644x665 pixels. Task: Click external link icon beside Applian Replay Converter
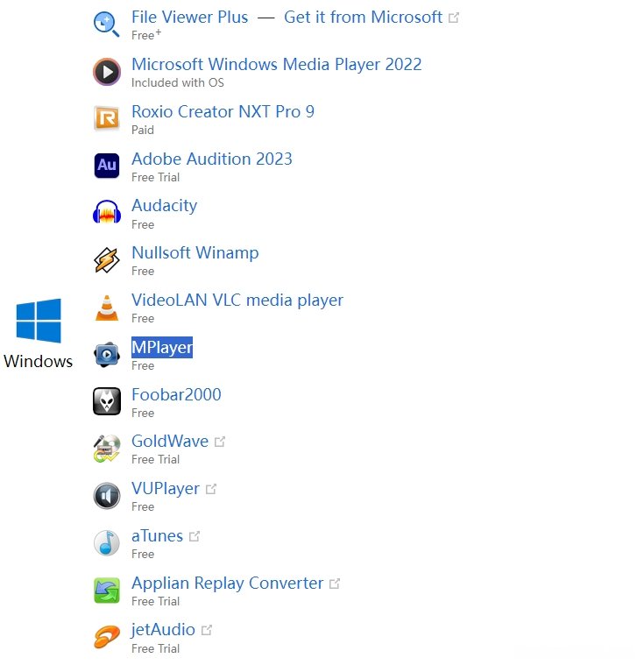[335, 584]
